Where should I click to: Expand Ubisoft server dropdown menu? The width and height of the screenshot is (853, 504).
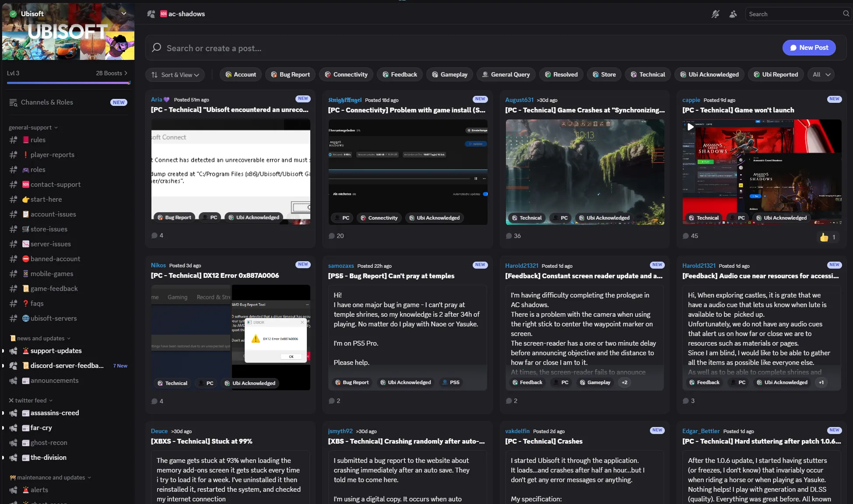click(123, 14)
